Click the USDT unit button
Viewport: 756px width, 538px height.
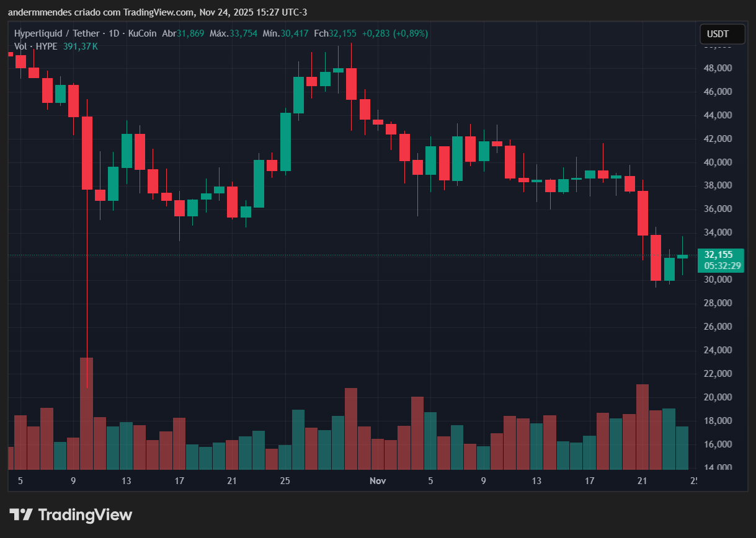pos(721,34)
